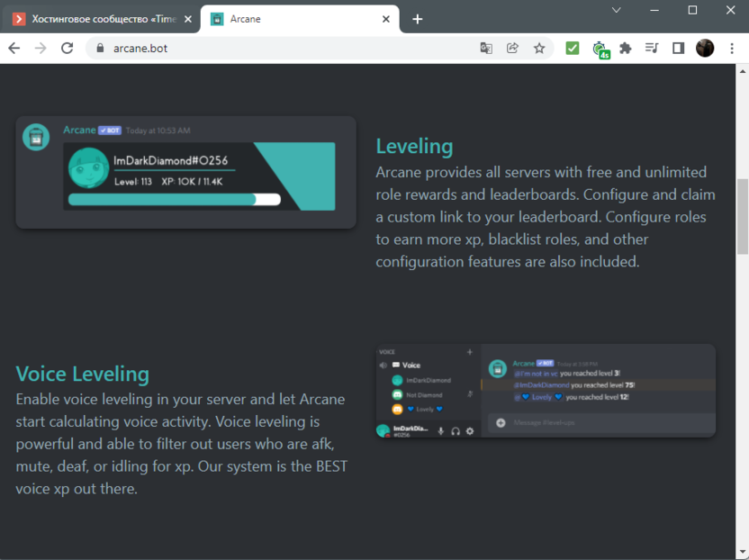Click the address bar showing arcane.bot
Image resolution: width=749 pixels, height=560 pixels.
pos(270,49)
